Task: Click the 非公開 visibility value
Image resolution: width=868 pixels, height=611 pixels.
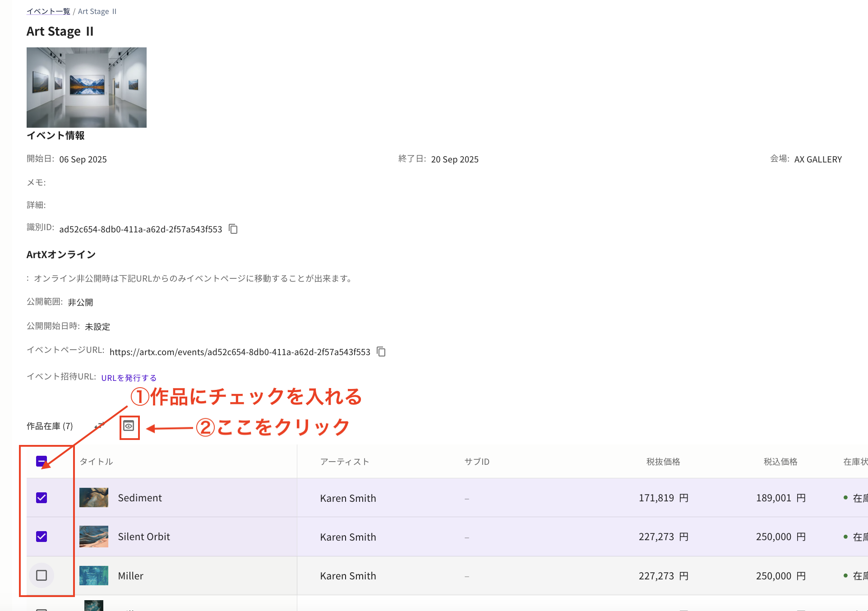Action: coord(80,302)
